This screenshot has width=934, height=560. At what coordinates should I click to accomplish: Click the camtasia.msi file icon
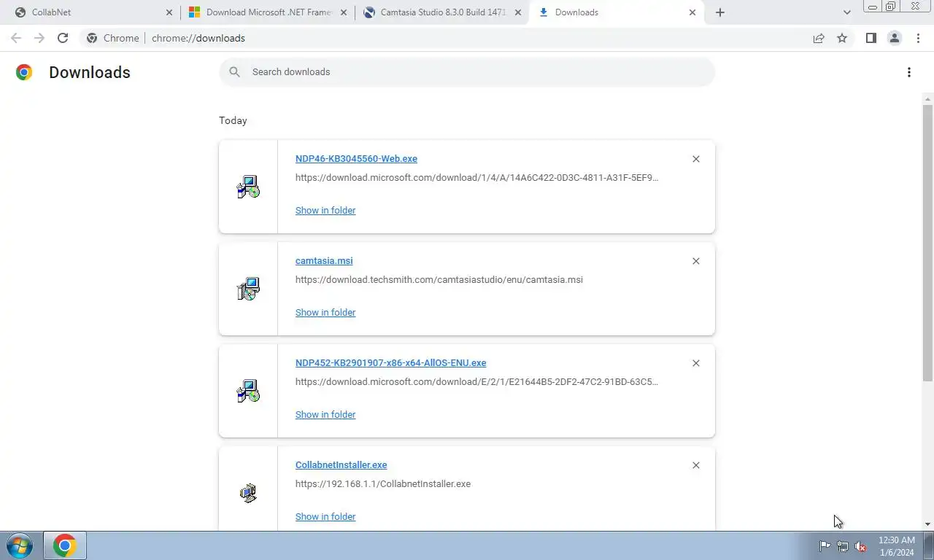[248, 289]
